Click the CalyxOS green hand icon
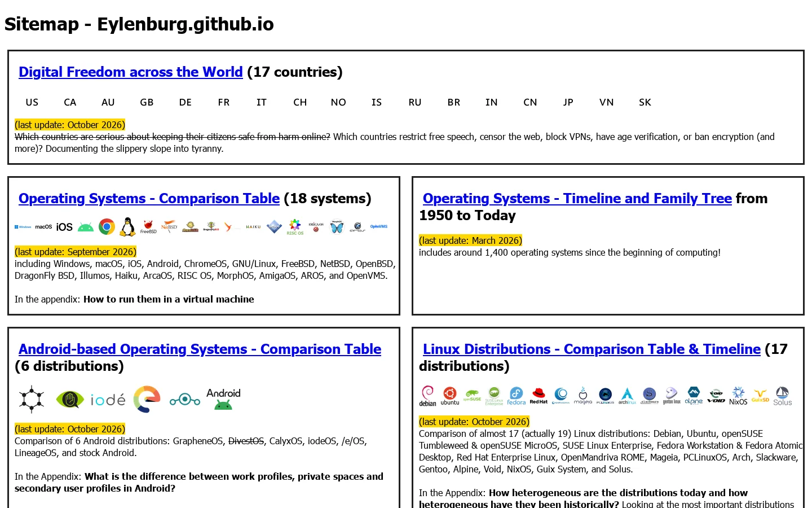The image size is (812, 508). pyautogui.click(x=70, y=400)
